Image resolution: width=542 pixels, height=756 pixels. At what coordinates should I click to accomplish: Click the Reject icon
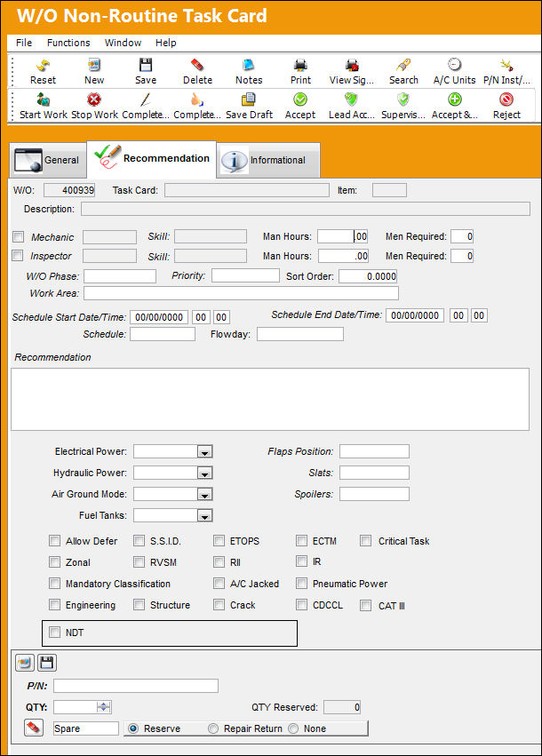(x=506, y=99)
